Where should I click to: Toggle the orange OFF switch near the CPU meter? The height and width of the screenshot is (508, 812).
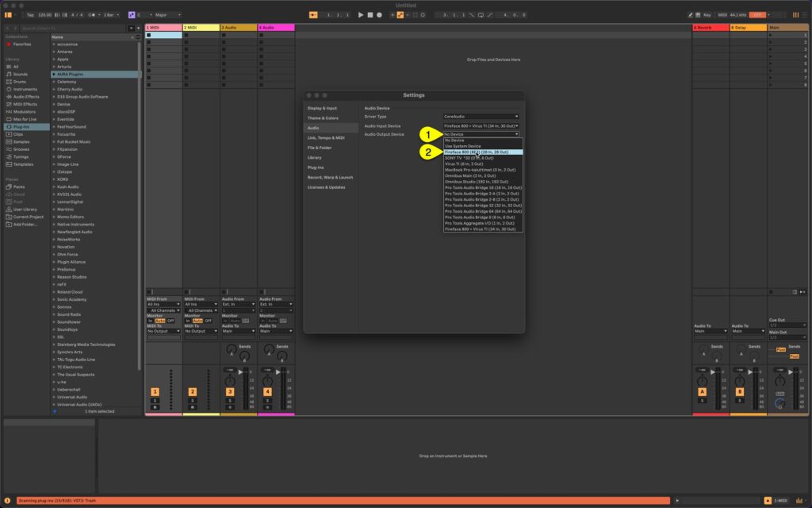(756, 14)
